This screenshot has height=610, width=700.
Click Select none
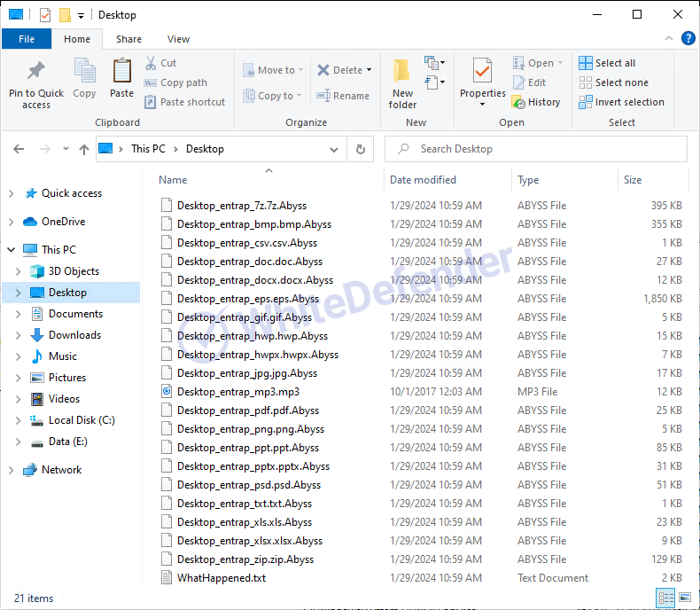tap(613, 82)
